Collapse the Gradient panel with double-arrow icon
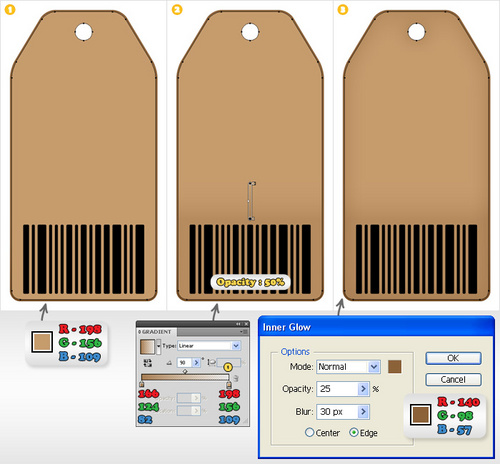500x464 pixels. pyautogui.click(x=238, y=324)
